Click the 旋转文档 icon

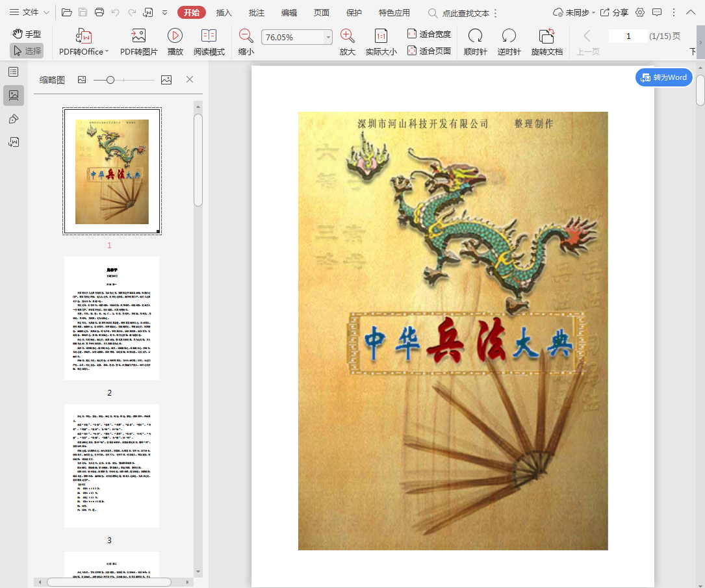(x=546, y=36)
